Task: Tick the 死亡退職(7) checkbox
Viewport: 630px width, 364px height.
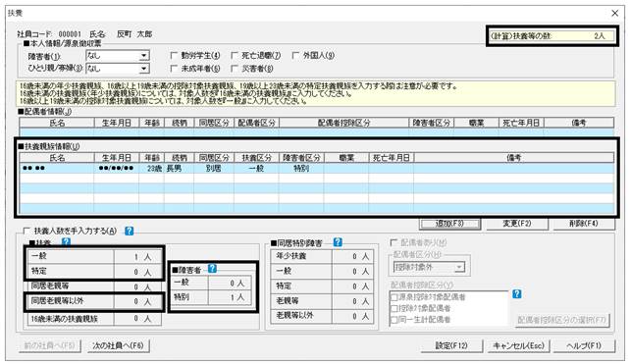Action: 235,56
